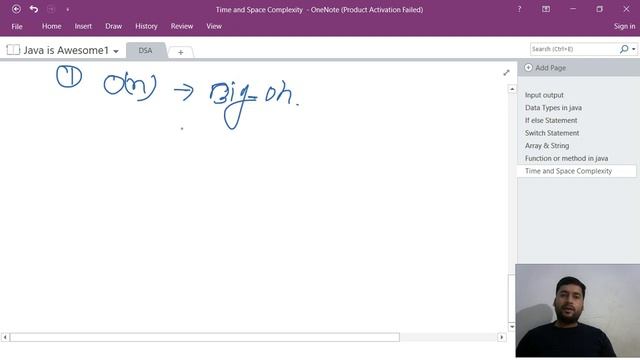
Task: Click the horizontal scrollbar thumb
Action: point(204,337)
